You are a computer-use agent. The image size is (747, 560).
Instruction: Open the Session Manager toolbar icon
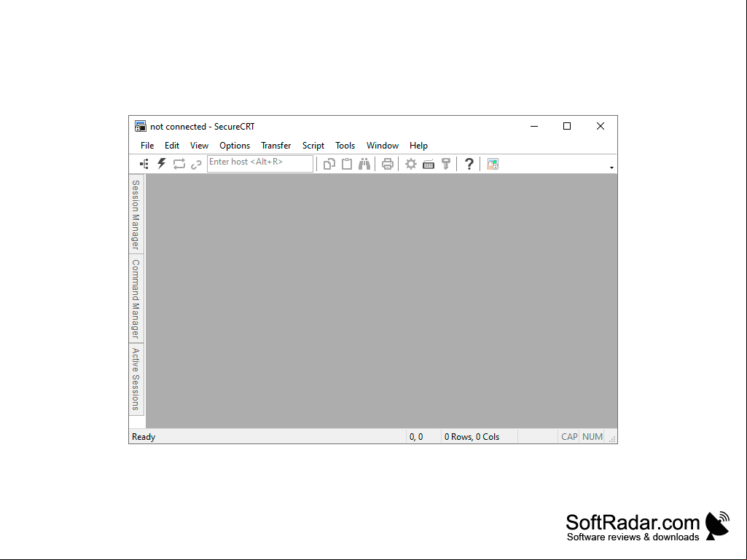pos(144,164)
